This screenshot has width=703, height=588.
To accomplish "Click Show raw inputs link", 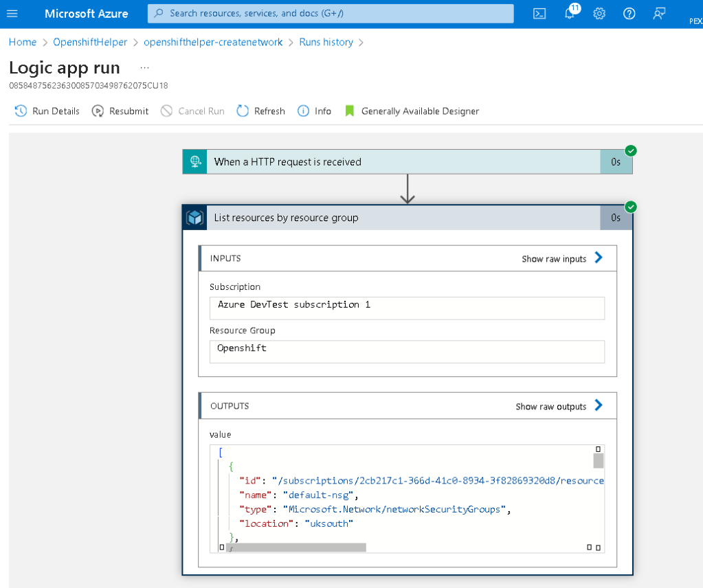I will click(x=554, y=259).
